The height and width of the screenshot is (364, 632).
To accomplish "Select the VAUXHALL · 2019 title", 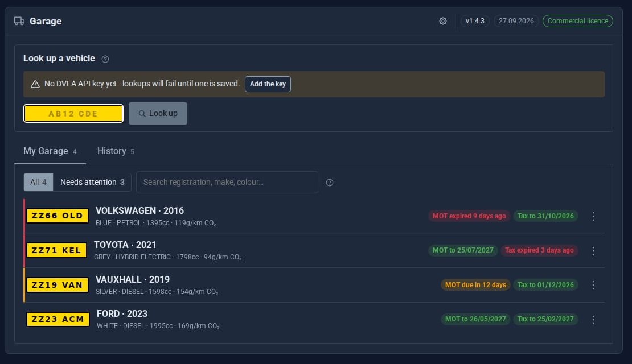I will coord(133,279).
